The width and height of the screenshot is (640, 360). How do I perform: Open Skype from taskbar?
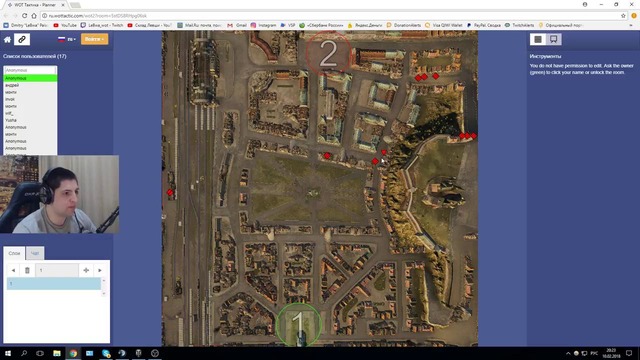106,353
